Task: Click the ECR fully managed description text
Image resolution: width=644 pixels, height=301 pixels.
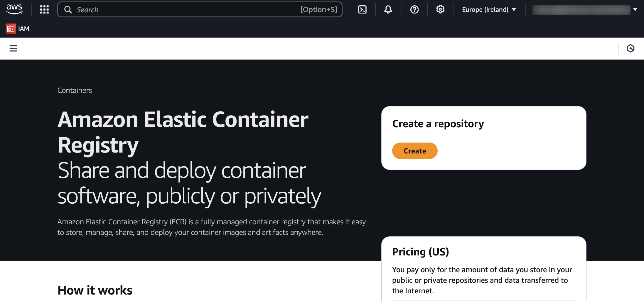Action: click(x=212, y=227)
